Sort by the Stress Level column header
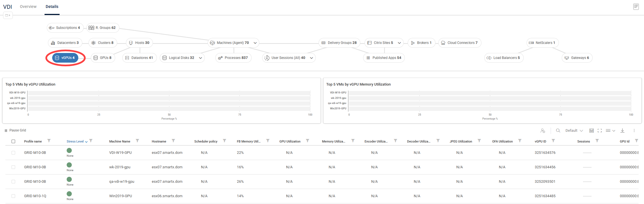644x204 pixels. tap(75, 141)
